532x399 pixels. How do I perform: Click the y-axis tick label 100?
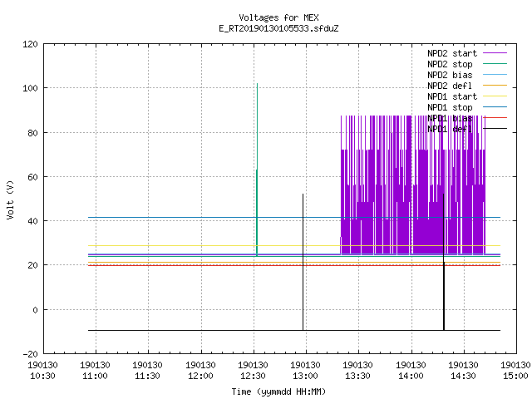30,88
